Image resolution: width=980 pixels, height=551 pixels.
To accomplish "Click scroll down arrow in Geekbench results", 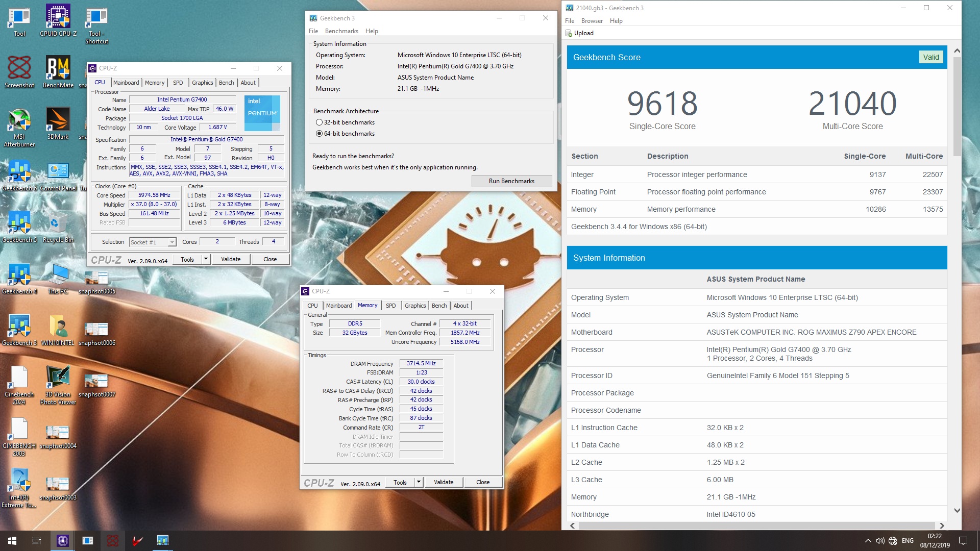I will [957, 510].
